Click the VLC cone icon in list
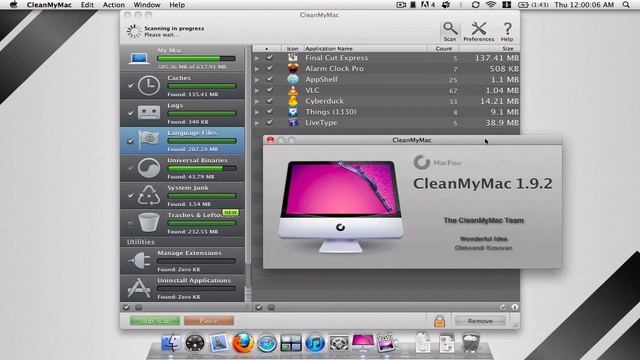The width and height of the screenshot is (640, 360). pos(293,90)
